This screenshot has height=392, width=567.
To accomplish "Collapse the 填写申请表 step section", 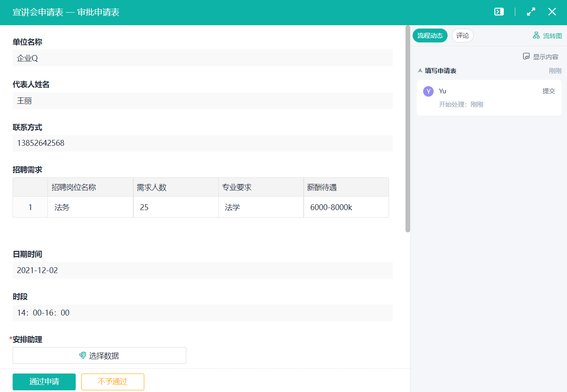I will click(420, 71).
